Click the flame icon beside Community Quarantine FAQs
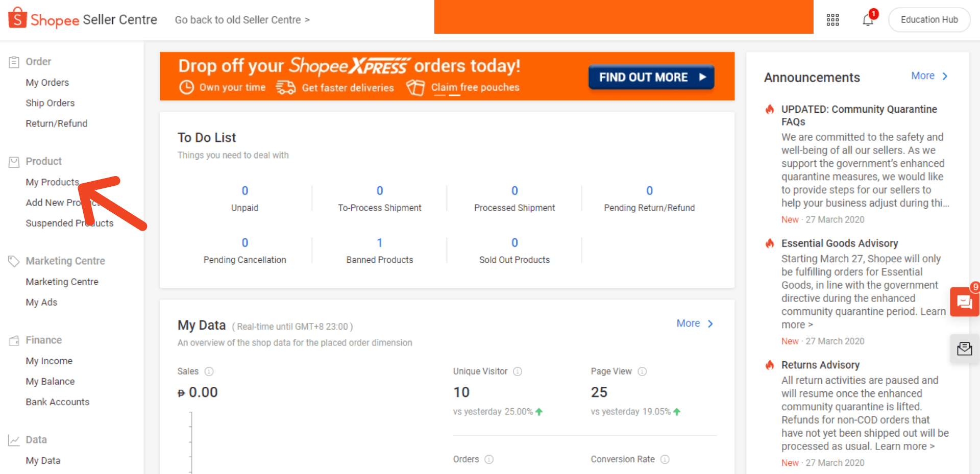This screenshot has height=474, width=980. point(770,109)
